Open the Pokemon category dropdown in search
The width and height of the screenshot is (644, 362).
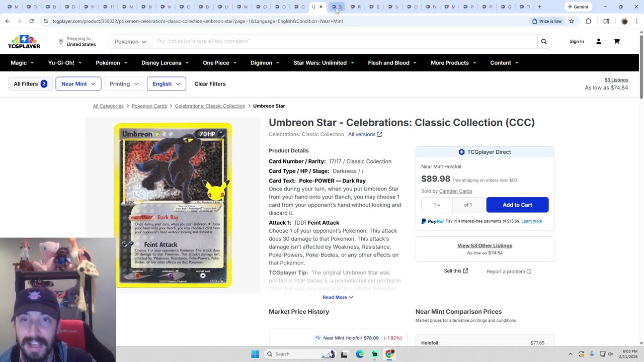tap(130, 42)
